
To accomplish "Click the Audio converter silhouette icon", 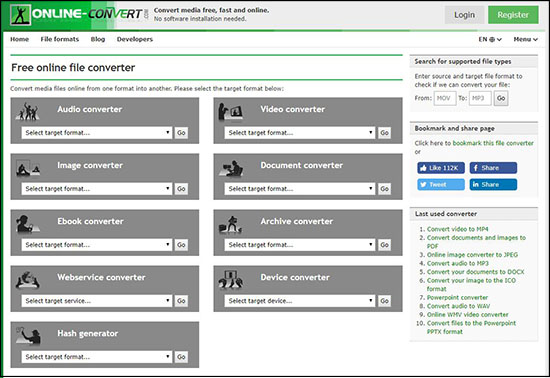I will 27,112.
